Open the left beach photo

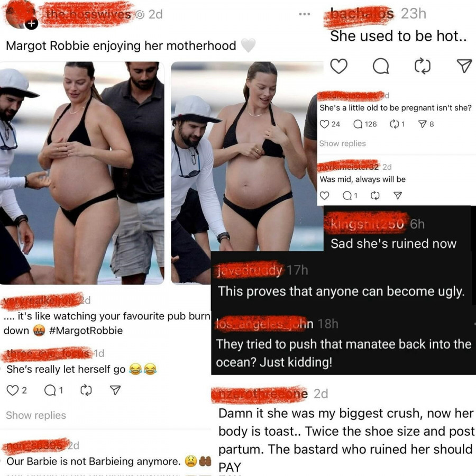82,173
